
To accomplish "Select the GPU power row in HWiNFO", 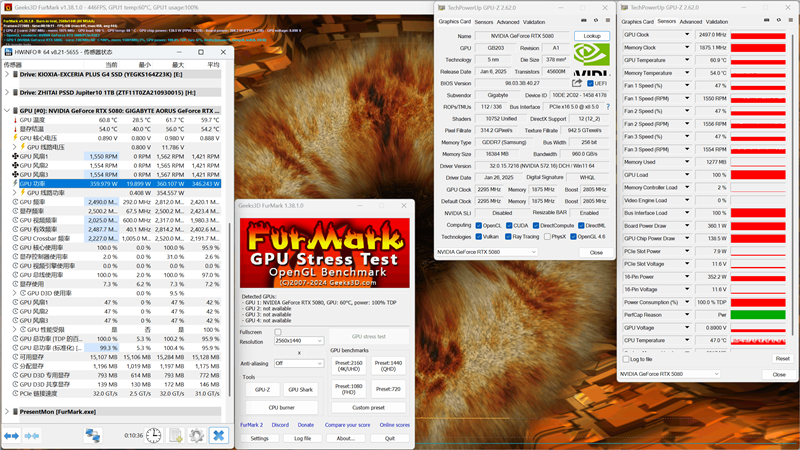I will 120,184.
